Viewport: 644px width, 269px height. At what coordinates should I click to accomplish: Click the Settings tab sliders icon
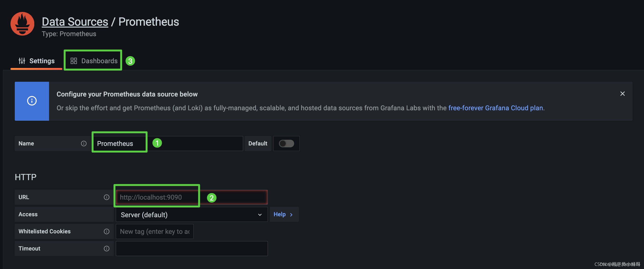(x=22, y=61)
